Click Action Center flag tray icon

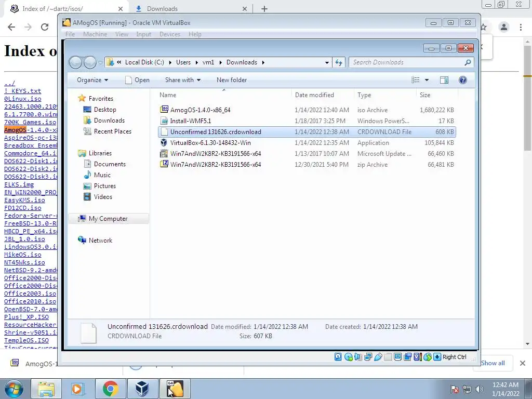[x=454, y=389]
